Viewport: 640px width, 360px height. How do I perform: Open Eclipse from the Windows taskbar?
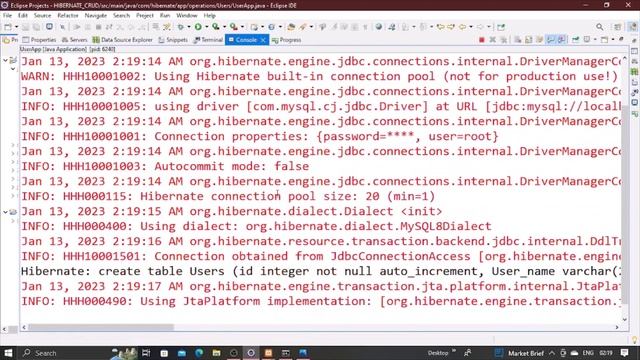251,353
